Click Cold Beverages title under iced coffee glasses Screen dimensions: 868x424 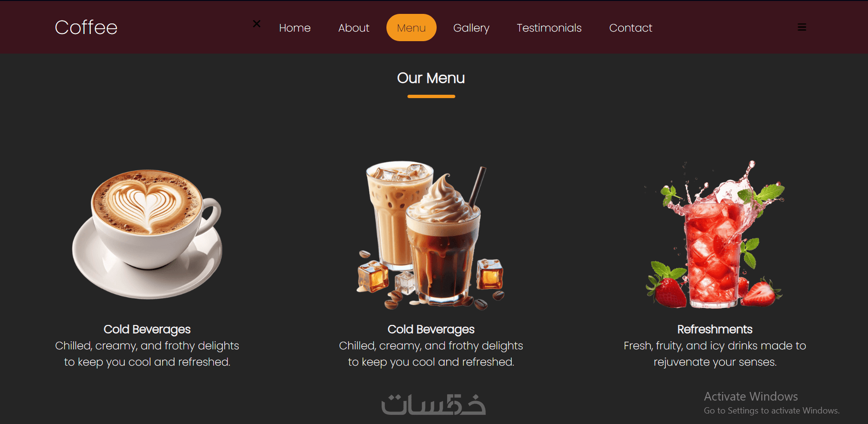tap(431, 329)
